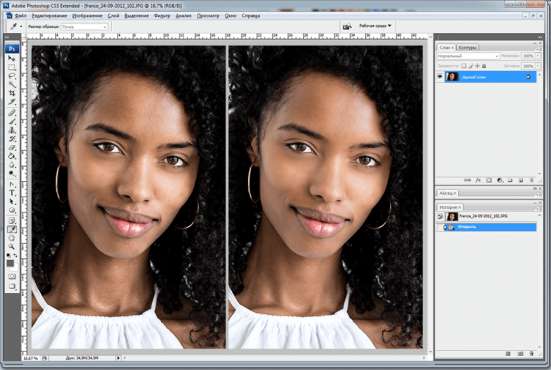The image size is (551, 370).
Task: Hide the background layer via eye icon
Action: [440, 77]
